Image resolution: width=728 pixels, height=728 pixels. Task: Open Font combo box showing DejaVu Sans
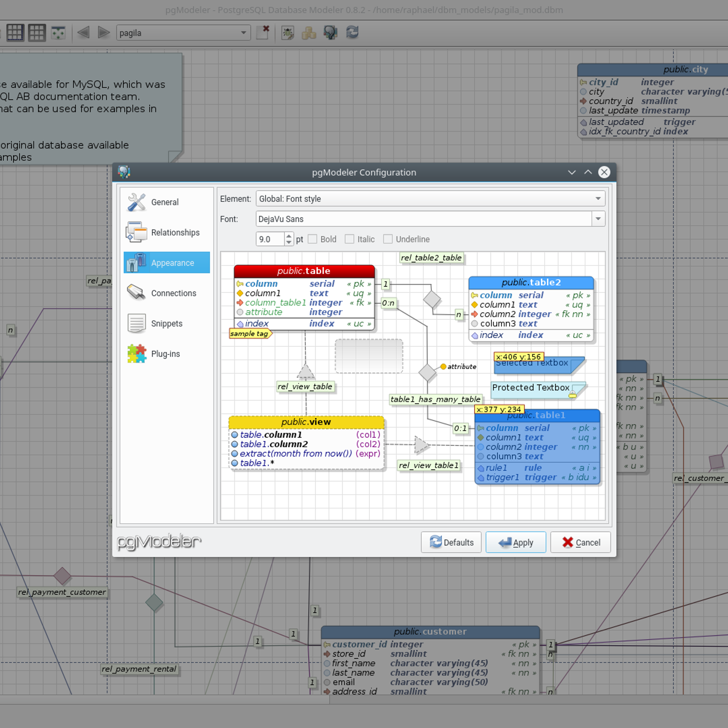pyautogui.click(x=424, y=219)
